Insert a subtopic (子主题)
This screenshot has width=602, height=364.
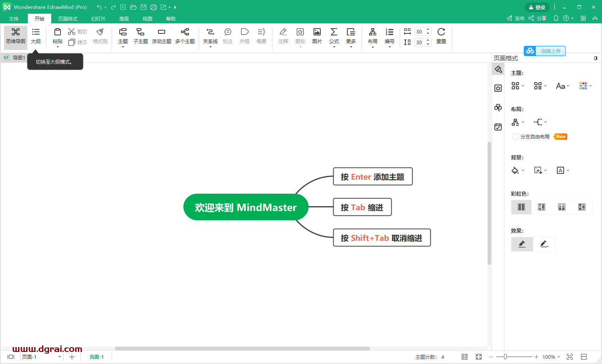point(140,35)
